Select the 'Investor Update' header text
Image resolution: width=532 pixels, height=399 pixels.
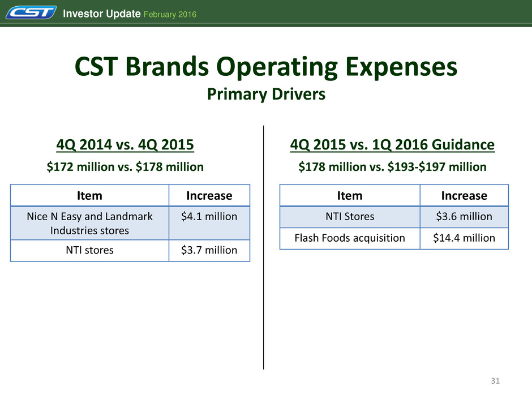pyautogui.click(x=101, y=14)
